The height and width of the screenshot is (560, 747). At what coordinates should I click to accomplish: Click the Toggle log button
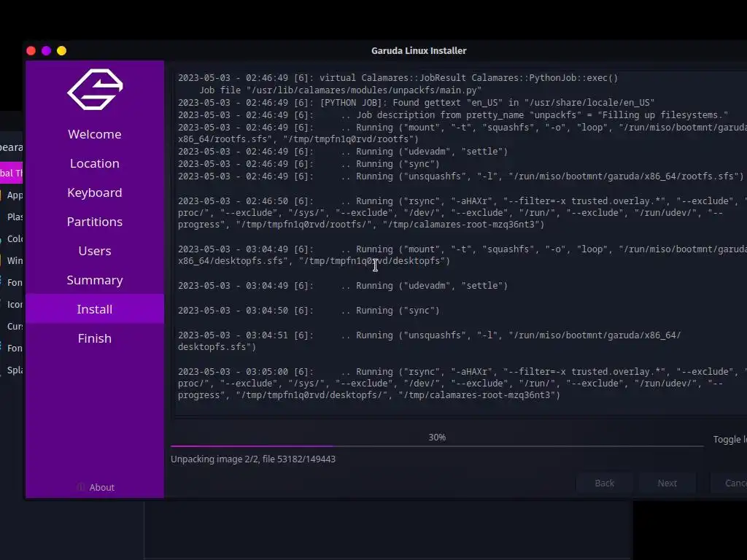[729, 440]
